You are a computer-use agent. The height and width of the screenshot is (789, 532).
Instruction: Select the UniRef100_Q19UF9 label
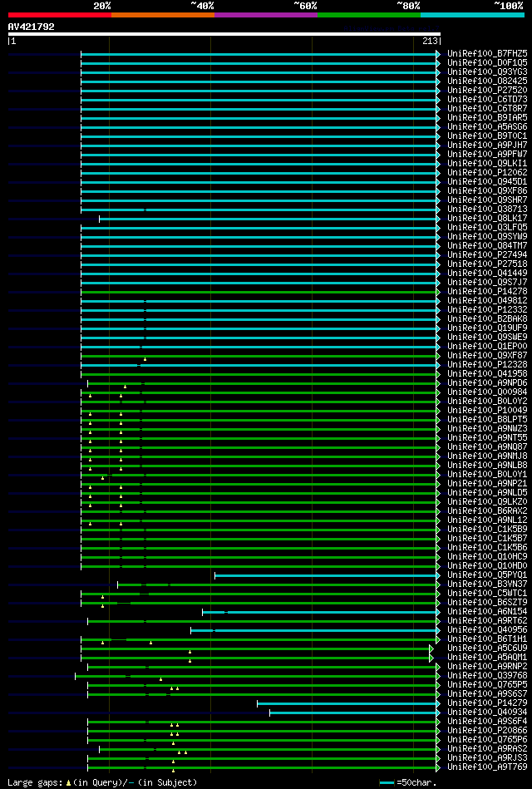coord(487,328)
